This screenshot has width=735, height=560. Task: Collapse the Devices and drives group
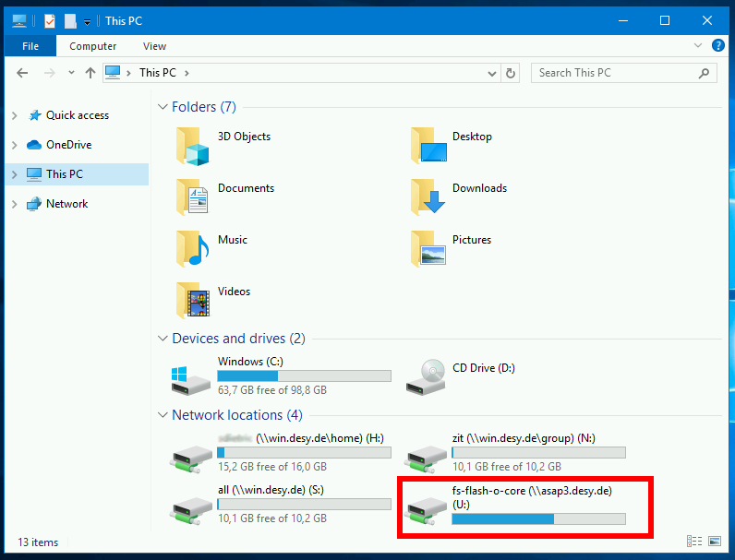coord(163,338)
